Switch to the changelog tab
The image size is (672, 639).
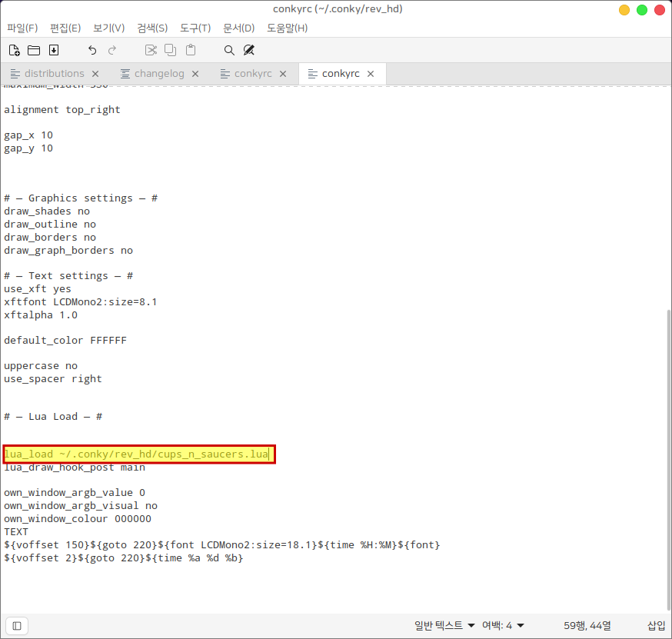click(x=158, y=74)
